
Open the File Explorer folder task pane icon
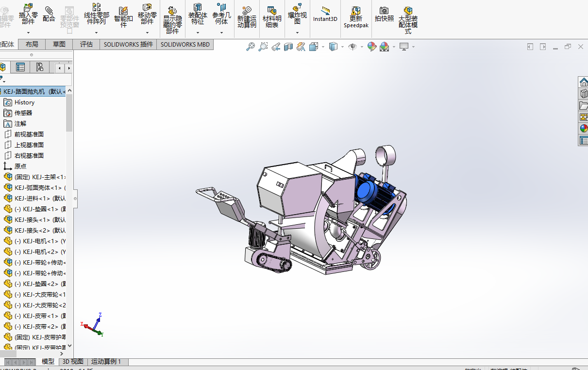584,105
